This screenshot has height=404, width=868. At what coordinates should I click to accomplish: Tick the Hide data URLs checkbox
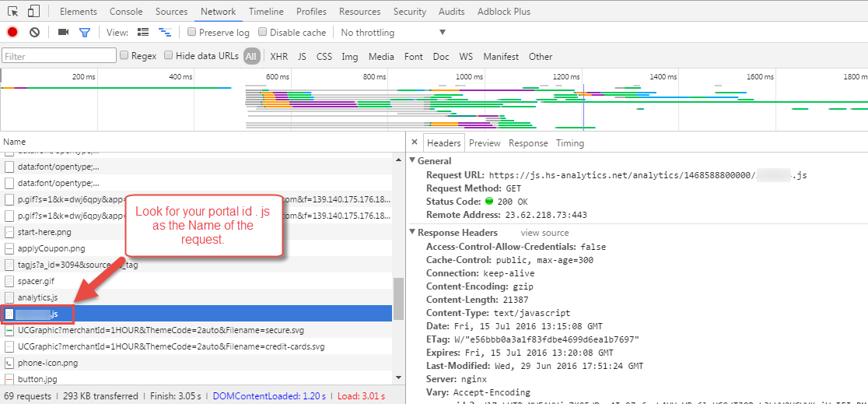point(168,55)
